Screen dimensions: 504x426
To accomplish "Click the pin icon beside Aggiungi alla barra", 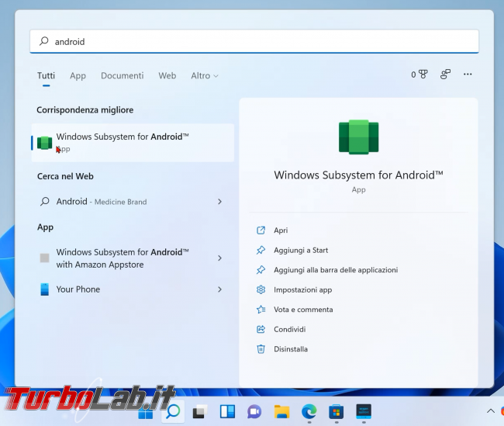I will pos(261,270).
